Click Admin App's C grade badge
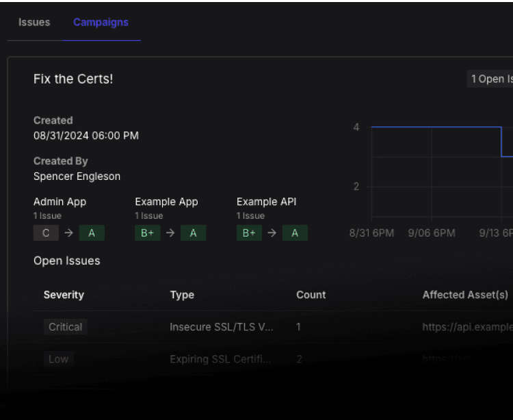 coord(46,233)
